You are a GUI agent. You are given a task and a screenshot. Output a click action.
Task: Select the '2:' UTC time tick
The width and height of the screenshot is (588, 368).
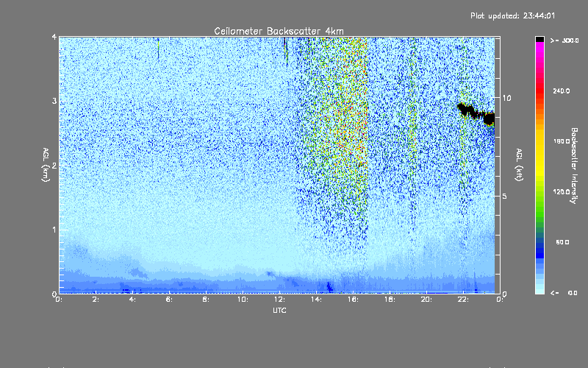click(96, 300)
